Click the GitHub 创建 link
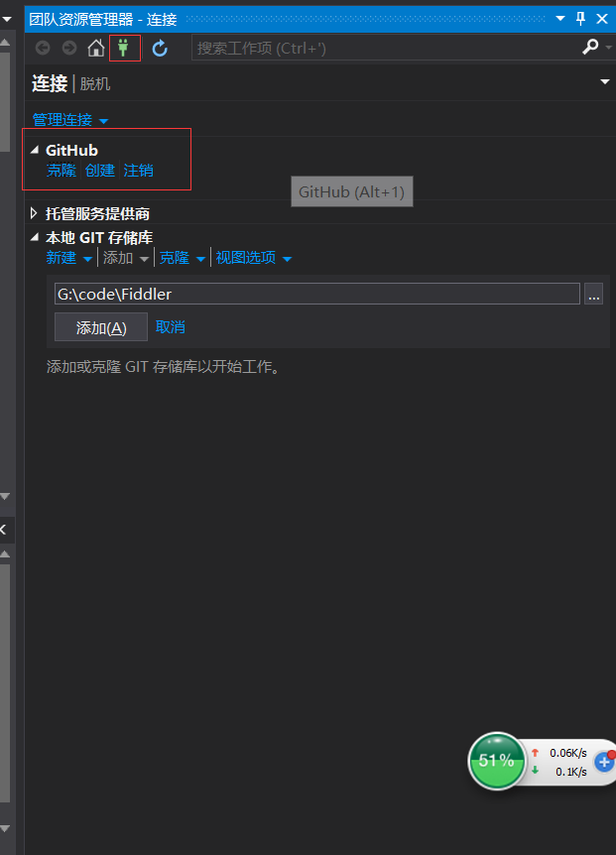 tap(100, 171)
